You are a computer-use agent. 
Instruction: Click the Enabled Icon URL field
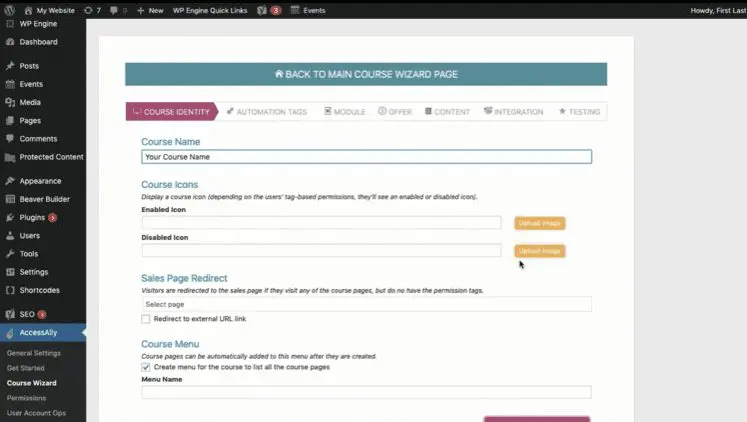[x=321, y=222]
